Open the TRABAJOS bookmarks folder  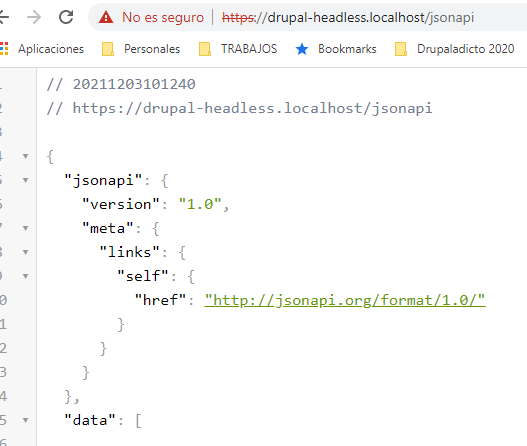(249, 49)
